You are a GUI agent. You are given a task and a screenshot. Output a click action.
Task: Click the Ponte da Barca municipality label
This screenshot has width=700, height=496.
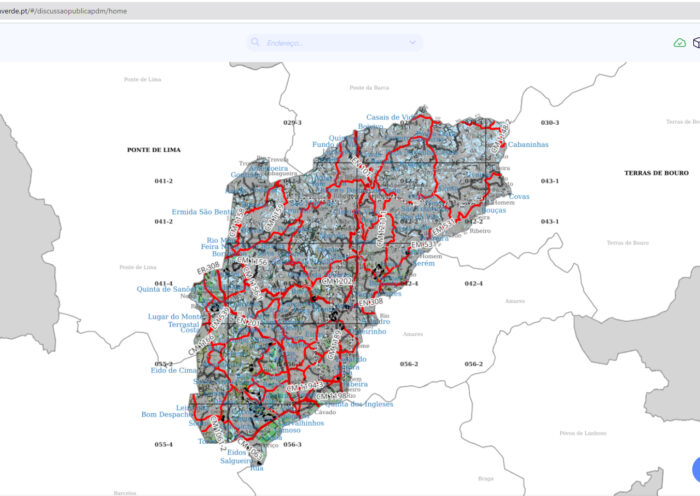[x=368, y=87]
